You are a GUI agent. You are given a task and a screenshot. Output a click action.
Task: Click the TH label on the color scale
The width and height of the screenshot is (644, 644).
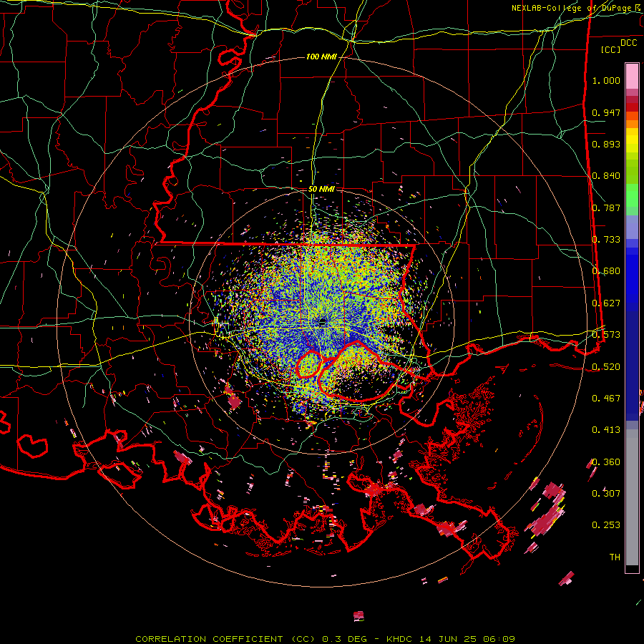click(x=615, y=557)
